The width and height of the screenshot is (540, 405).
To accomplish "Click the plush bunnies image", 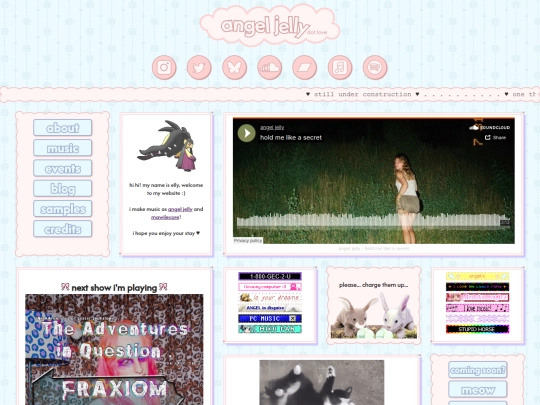I will click(374, 315).
